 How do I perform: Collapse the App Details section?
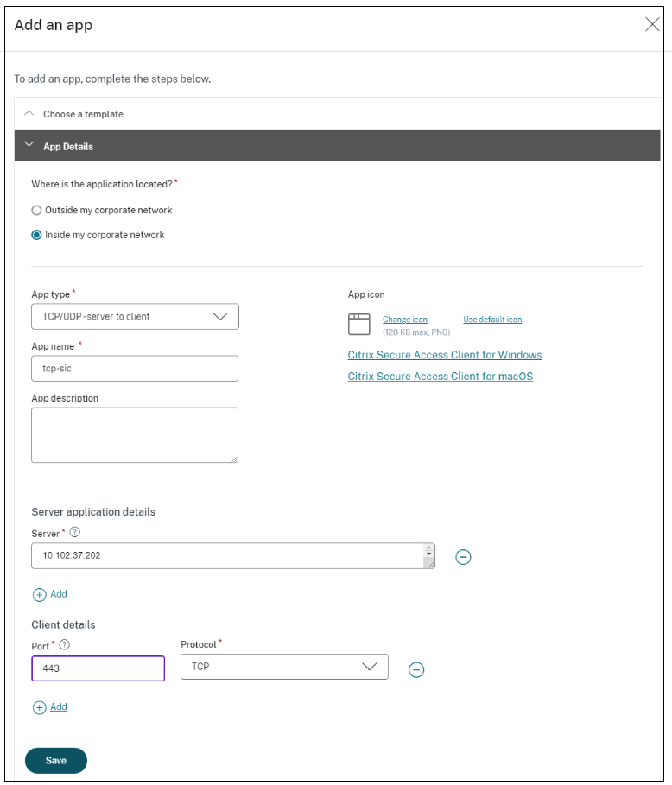tap(29, 146)
